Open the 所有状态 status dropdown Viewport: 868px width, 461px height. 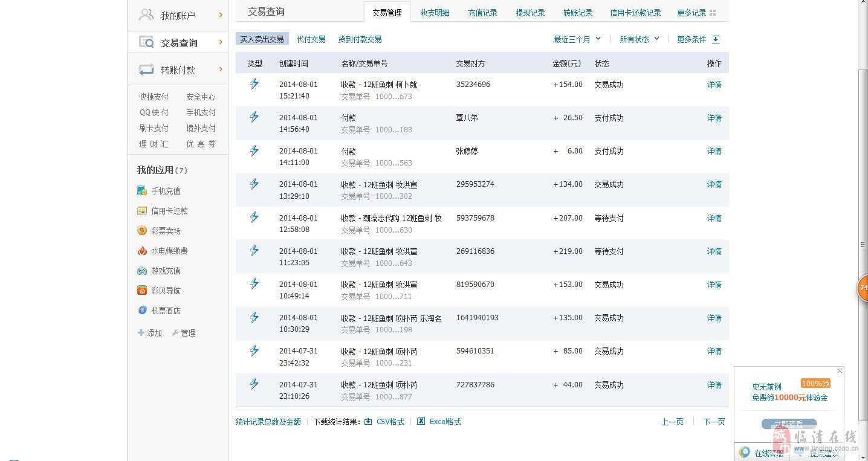point(640,39)
